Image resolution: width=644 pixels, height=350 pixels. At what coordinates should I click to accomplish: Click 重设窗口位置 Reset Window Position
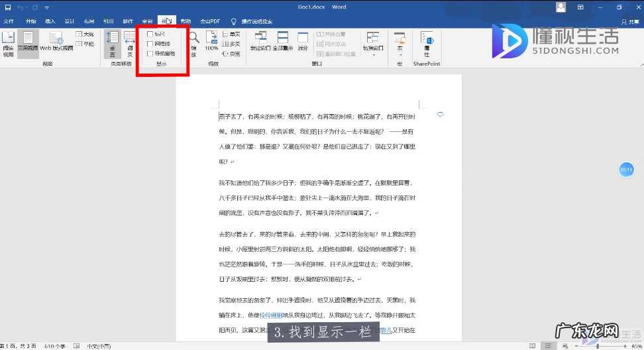click(x=336, y=54)
